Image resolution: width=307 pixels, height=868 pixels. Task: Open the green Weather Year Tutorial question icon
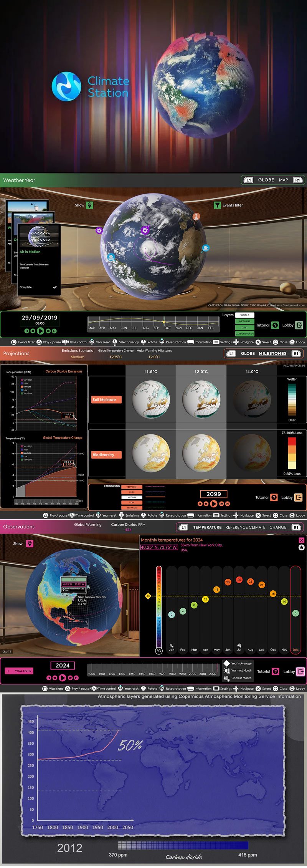[275, 325]
